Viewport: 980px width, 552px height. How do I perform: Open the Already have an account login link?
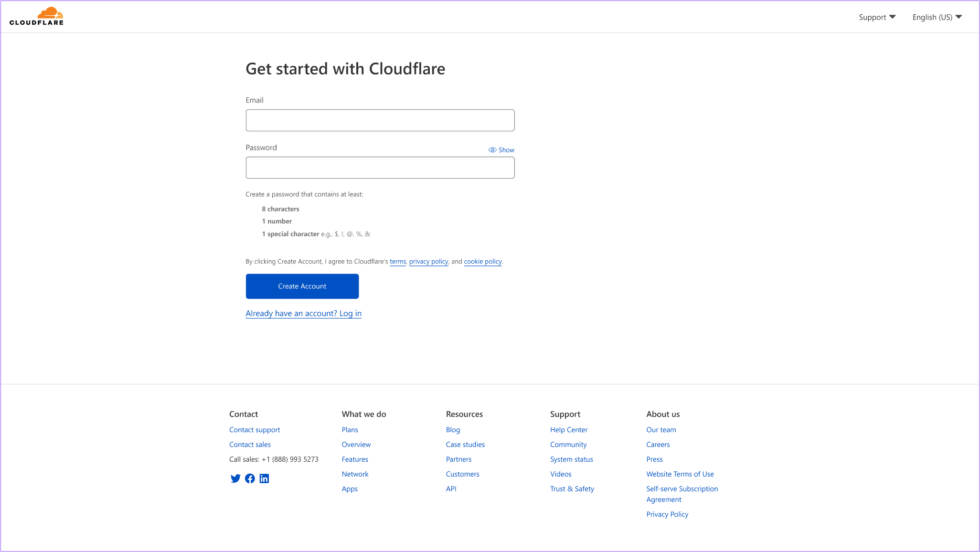tap(303, 313)
